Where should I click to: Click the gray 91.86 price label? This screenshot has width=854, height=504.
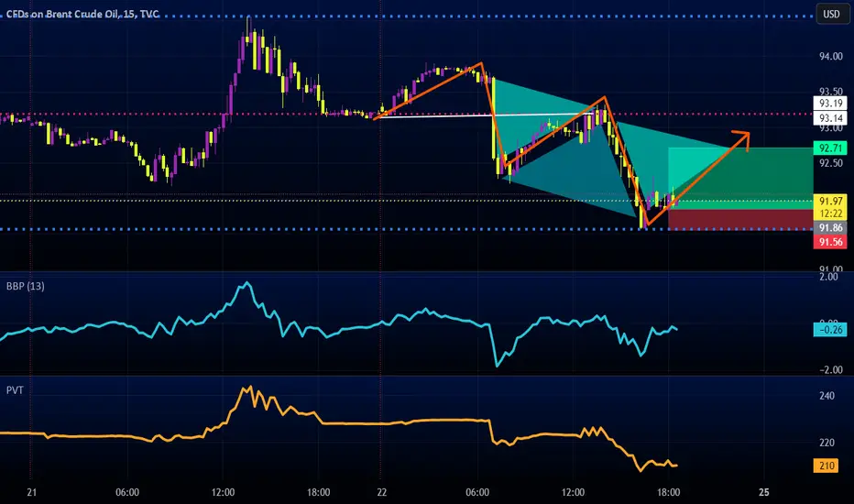click(830, 228)
